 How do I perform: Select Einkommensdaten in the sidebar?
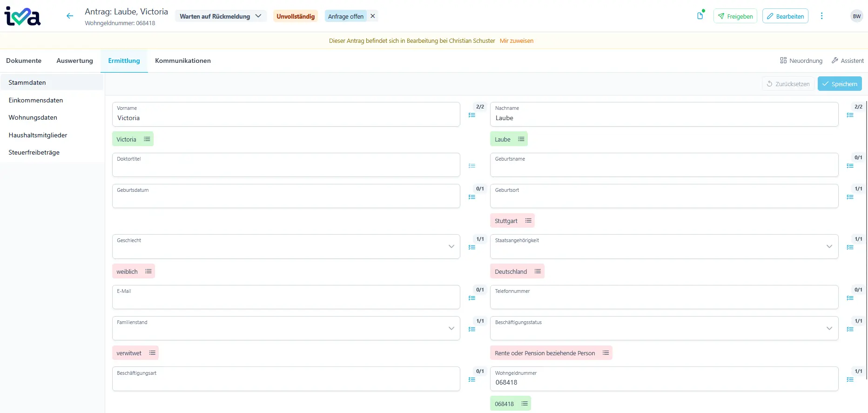(36, 100)
